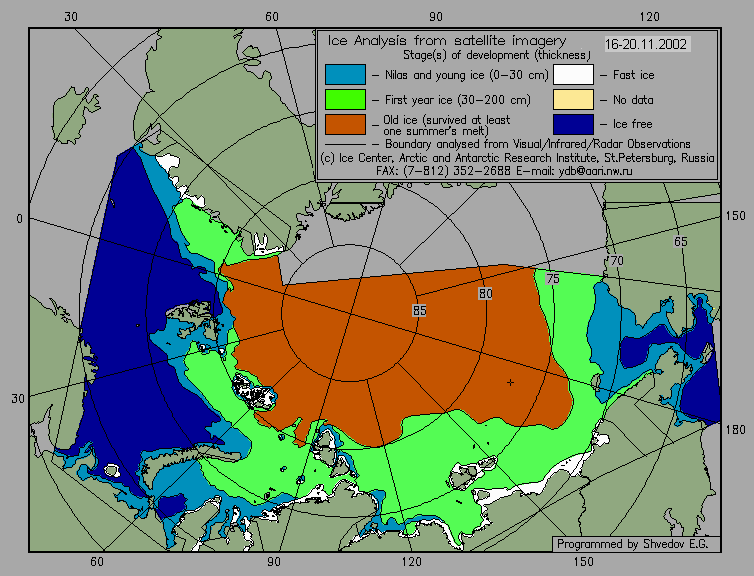Screen dimensions: 754x576
Task: Click the small cross marker in old ice
Action: click(x=510, y=382)
